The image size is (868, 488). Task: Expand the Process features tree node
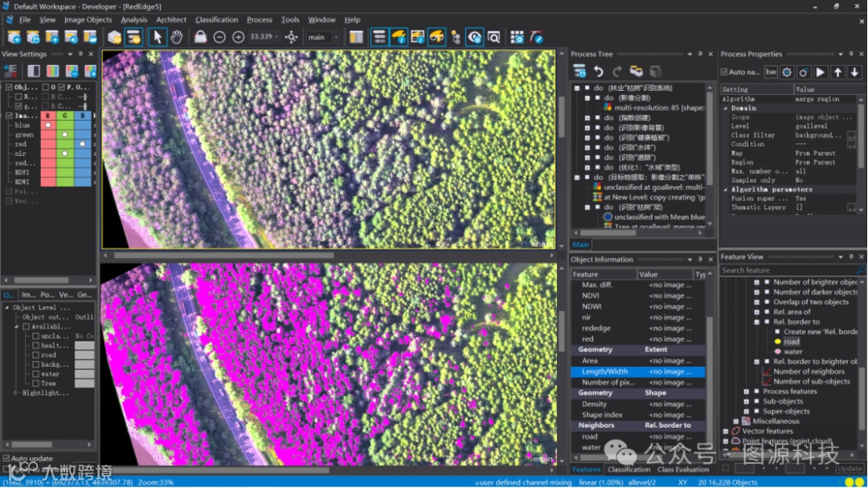coord(747,392)
